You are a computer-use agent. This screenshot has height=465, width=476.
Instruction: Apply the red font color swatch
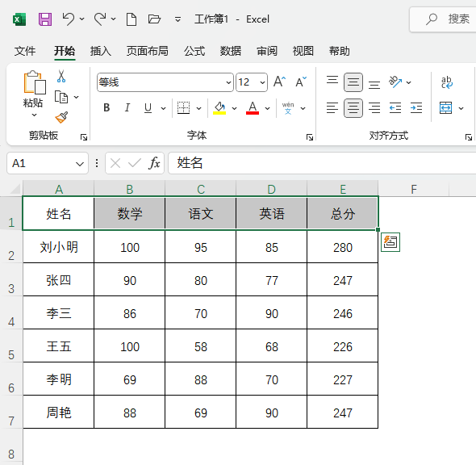253,108
